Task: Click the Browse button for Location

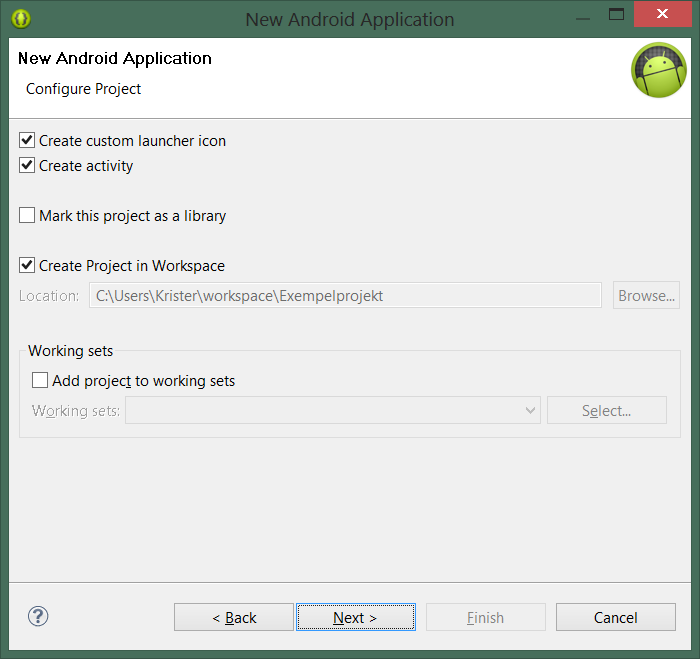Action: tap(646, 295)
